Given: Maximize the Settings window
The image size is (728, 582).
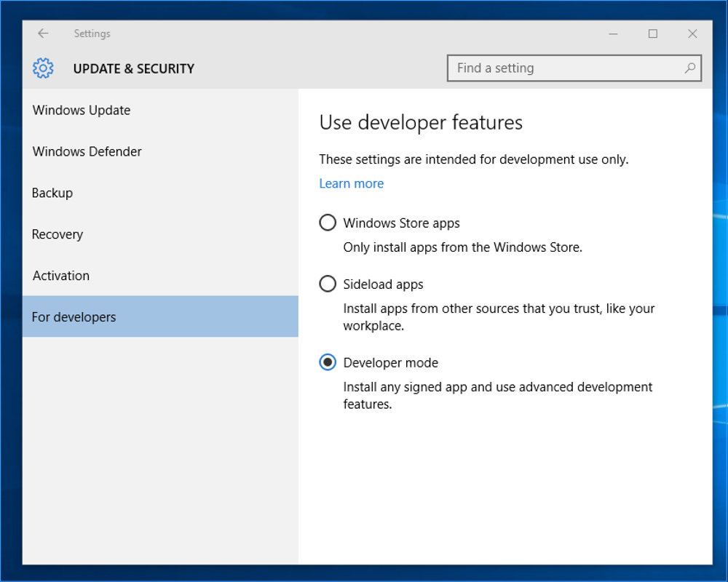Looking at the screenshot, I should pyautogui.click(x=653, y=34).
